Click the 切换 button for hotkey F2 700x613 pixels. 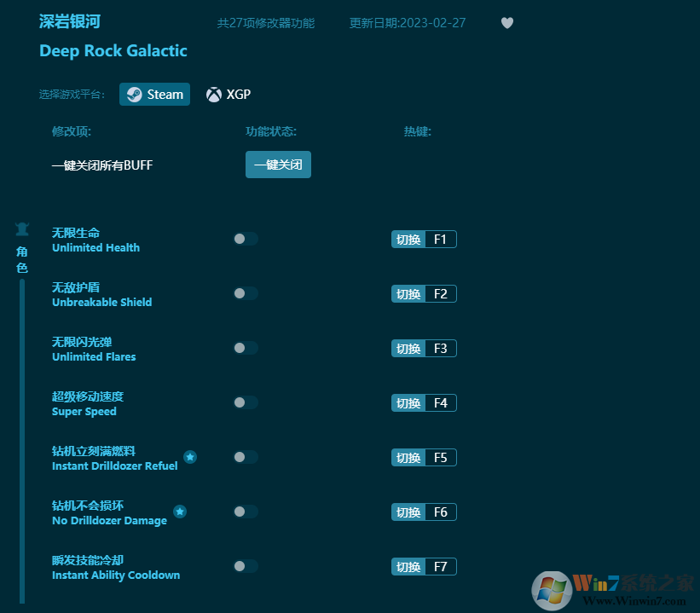point(408,294)
